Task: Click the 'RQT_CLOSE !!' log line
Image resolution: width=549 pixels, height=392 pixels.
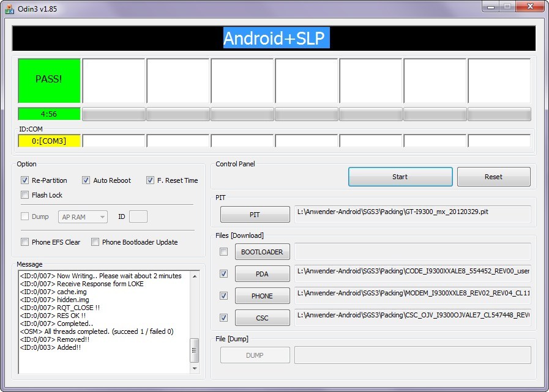Action: (59, 308)
